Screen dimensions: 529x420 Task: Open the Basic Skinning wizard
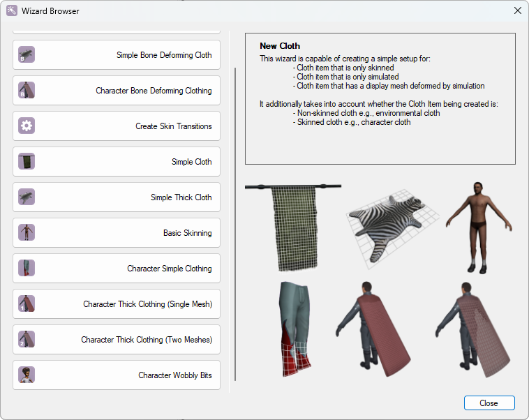click(x=117, y=233)
